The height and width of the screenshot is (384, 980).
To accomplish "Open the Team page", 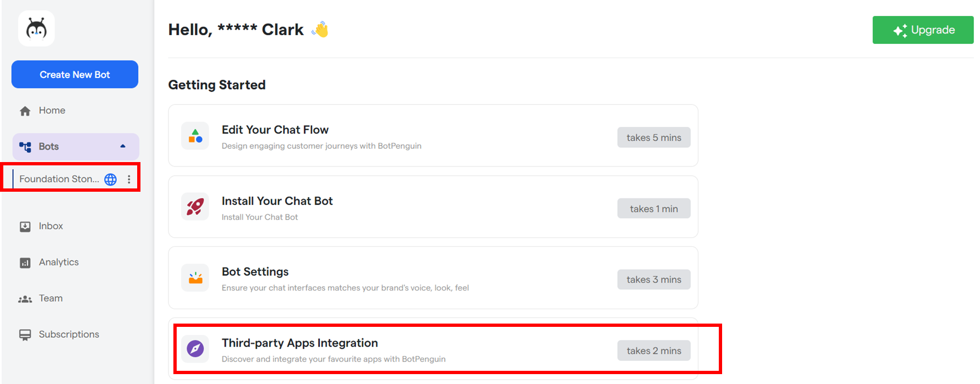I will 50,298.
